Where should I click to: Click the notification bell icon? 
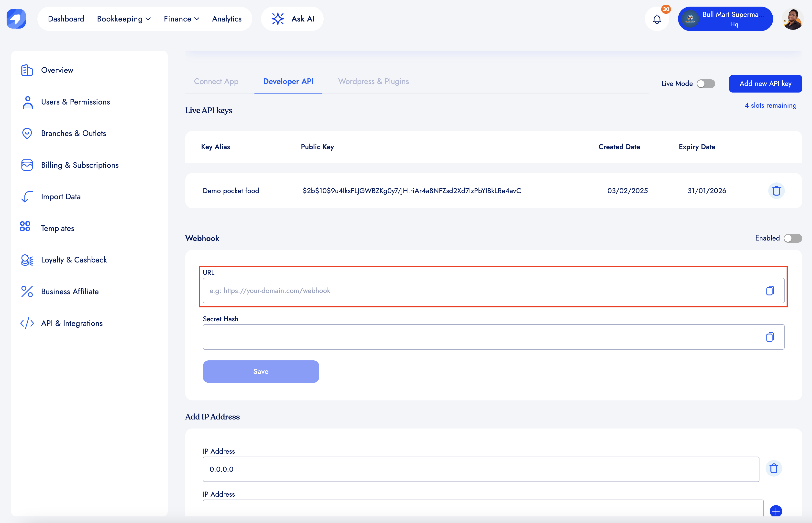tap(657, 19)
